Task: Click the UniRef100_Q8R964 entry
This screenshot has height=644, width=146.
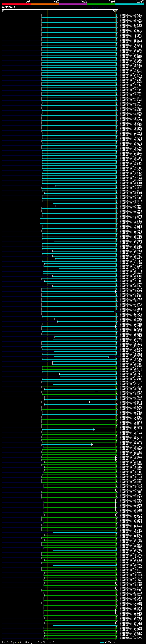Action: (x=131, y=560)
